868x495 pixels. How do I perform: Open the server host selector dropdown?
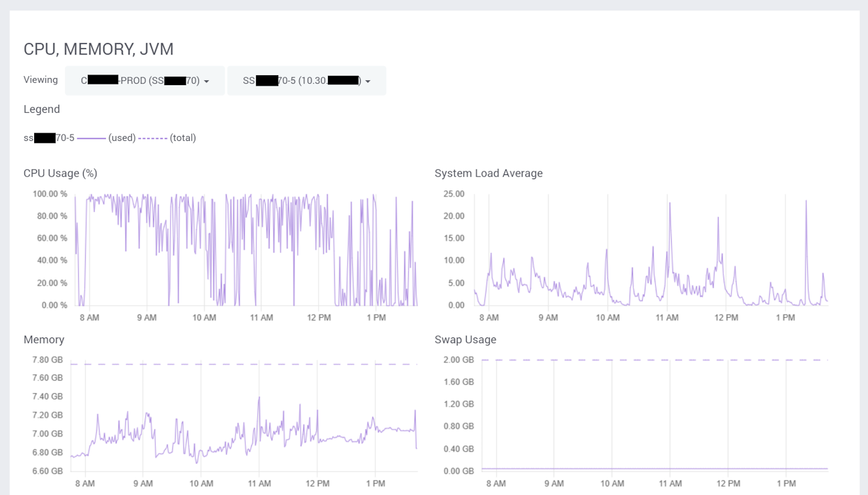[x=306, y=80]
